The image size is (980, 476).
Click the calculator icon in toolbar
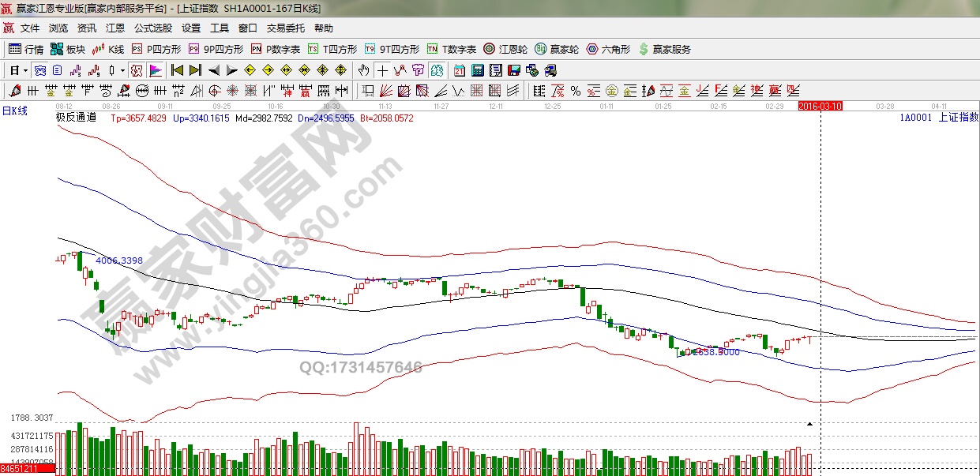478,70
